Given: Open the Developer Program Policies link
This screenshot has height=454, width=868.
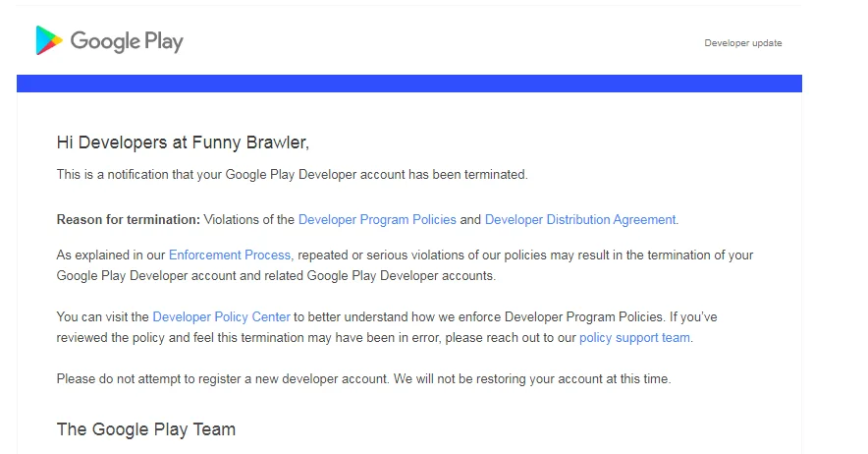Looking at the screenshot, I should [377, 219].
